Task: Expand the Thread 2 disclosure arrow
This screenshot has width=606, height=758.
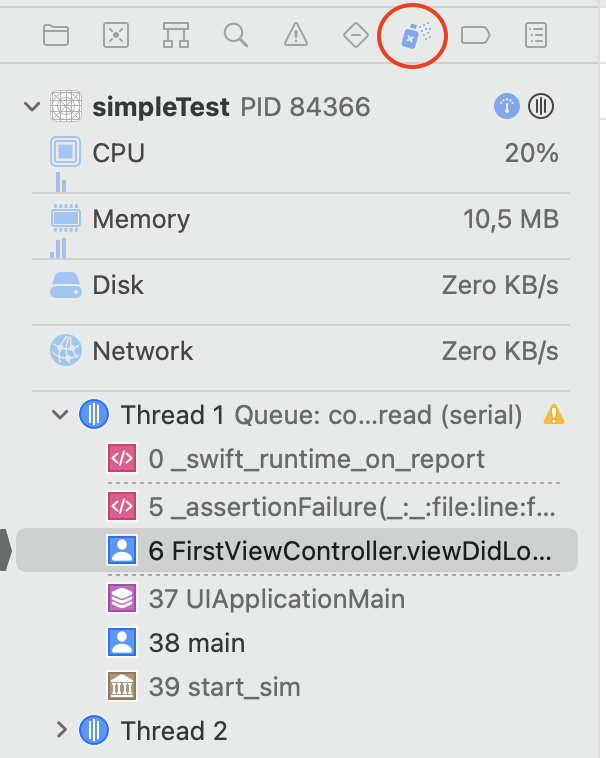Action: 61,730
